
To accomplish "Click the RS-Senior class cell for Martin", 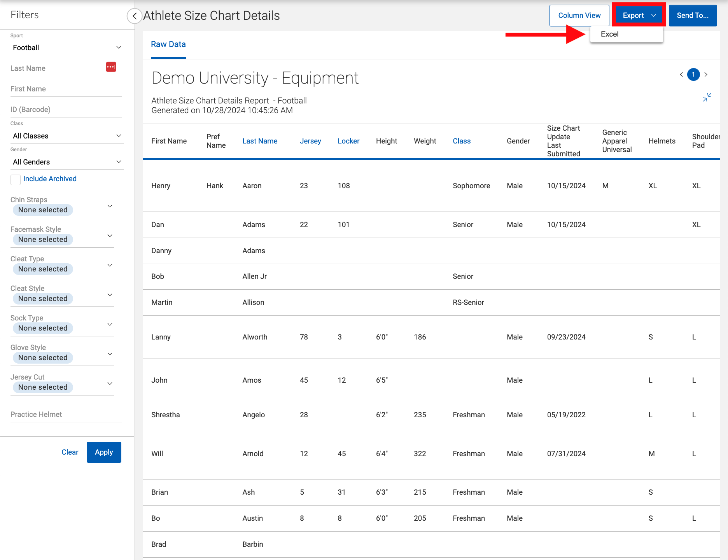I will coord(468,303).
